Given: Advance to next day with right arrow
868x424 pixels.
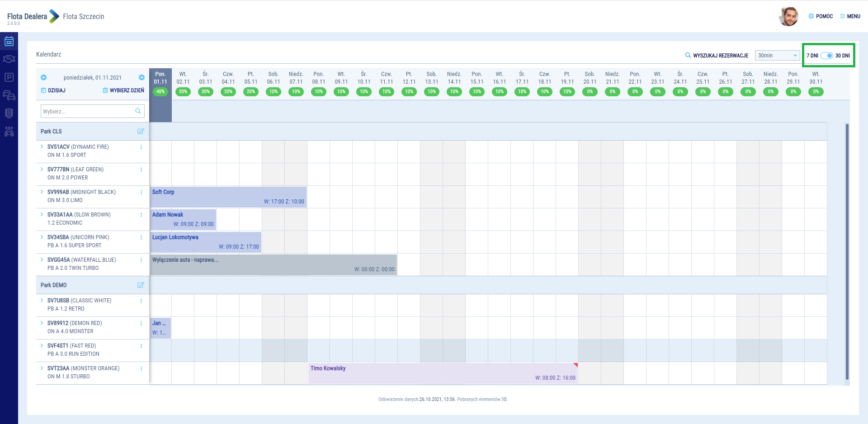Looking at the screenshot, I should pyautogui.click(x=142, y=78).
